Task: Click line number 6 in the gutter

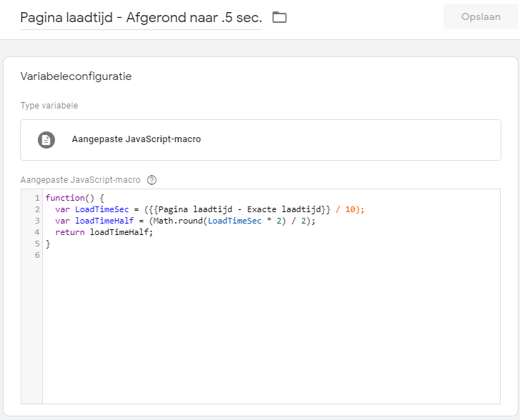Action: pos(37,255)
